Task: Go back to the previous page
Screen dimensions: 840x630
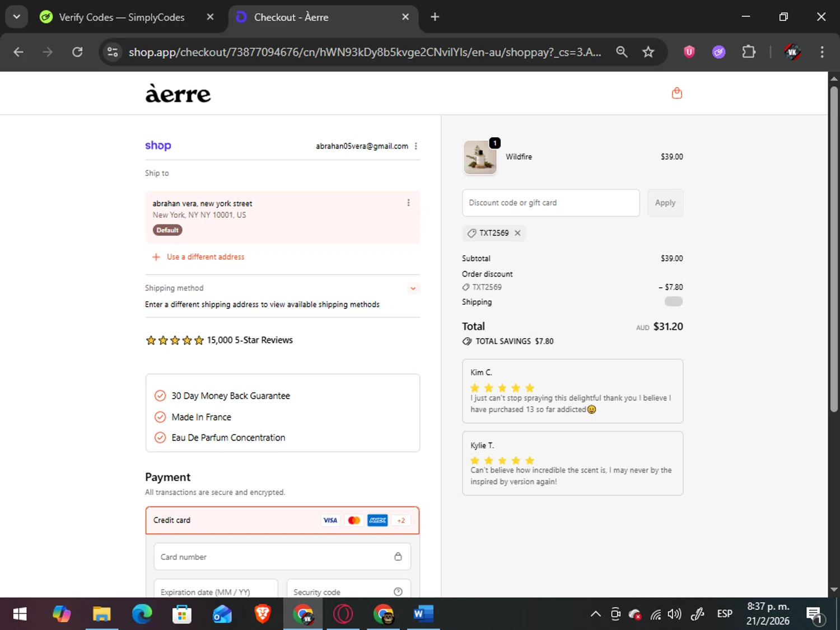Action: [x=18, y=52]
